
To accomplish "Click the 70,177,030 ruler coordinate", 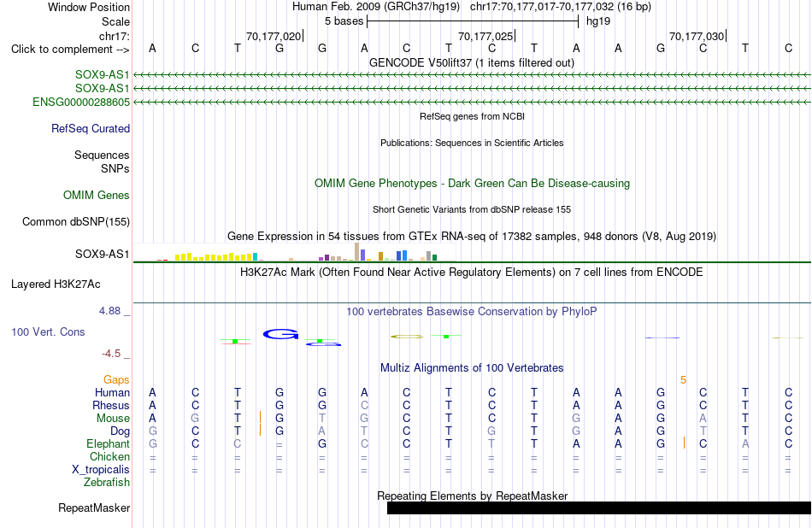I will click(x=697, y=36).
